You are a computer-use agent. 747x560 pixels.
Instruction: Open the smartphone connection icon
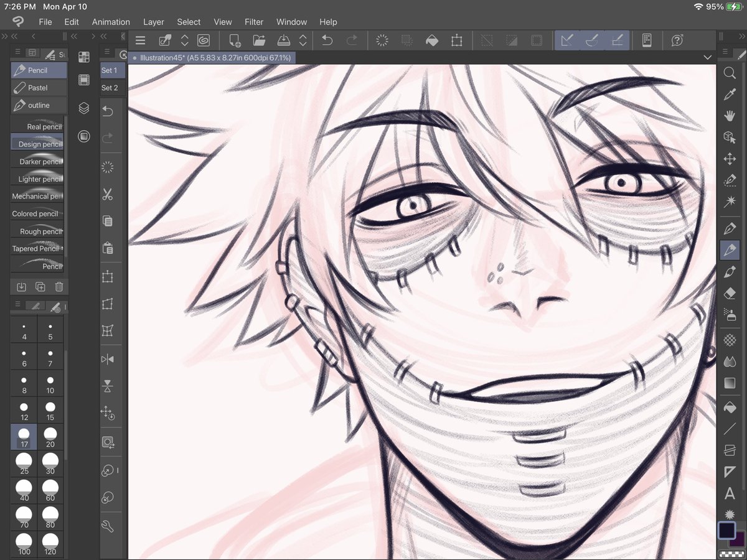(647, 40)
